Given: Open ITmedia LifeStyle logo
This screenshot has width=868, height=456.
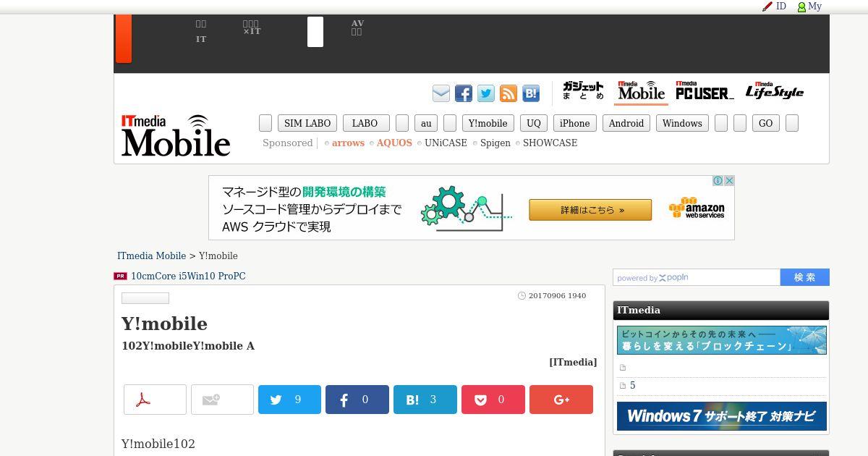Looking at the screenshot, I should pyautogui.click(x=774, y=91).
